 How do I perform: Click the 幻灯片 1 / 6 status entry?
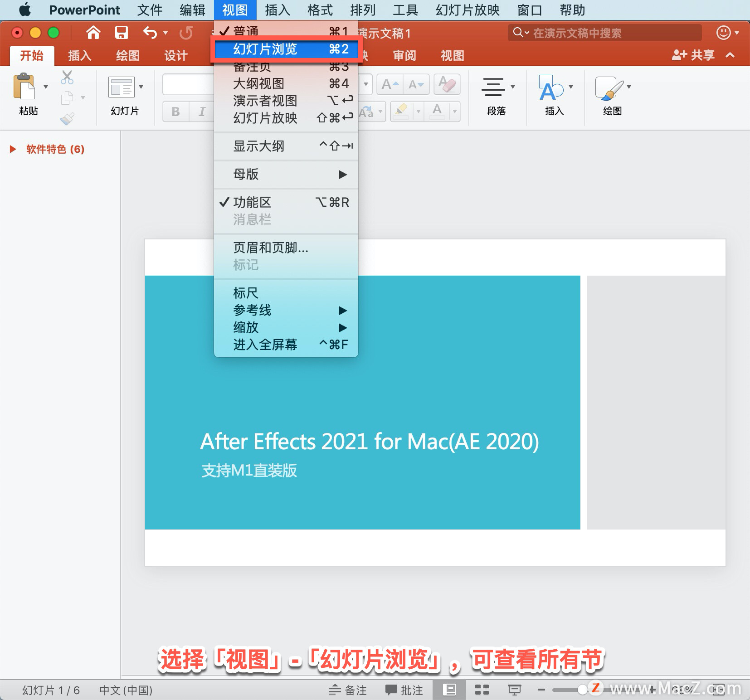tap(51, 690)
